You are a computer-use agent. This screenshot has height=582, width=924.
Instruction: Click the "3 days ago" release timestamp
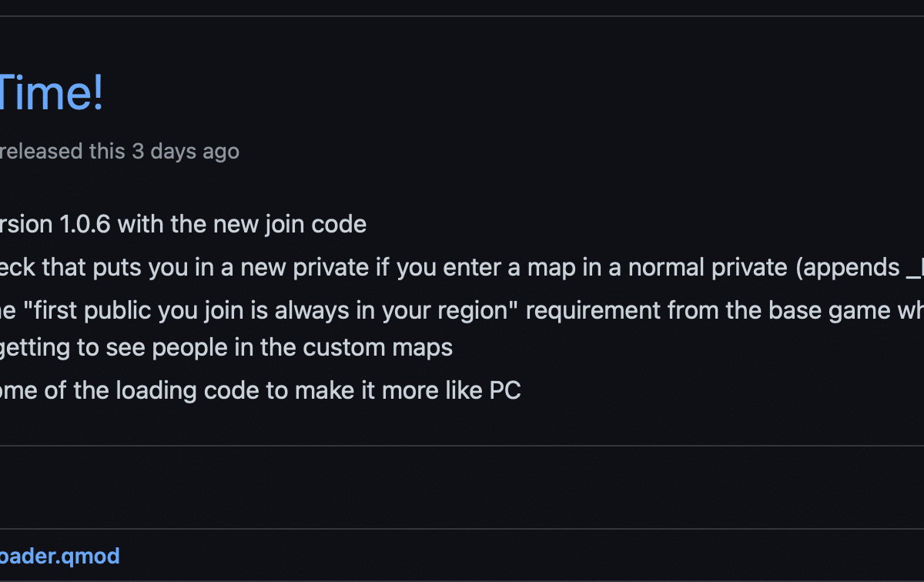[x=186, y=151]
